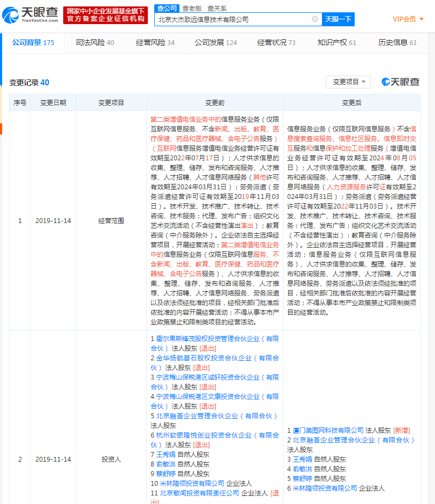Viewport: 435px width, 504px height.
Task: Clear the search box with the X icon
Action: click(315, 19)
